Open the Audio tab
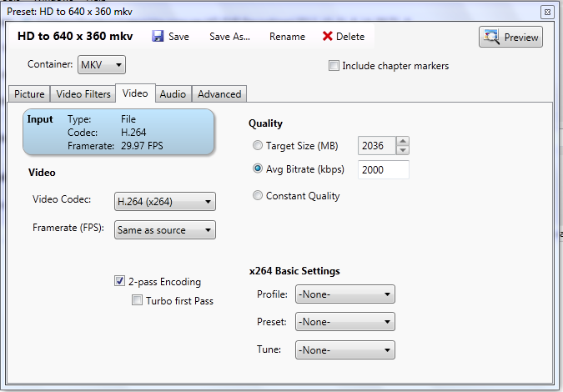 173,94
